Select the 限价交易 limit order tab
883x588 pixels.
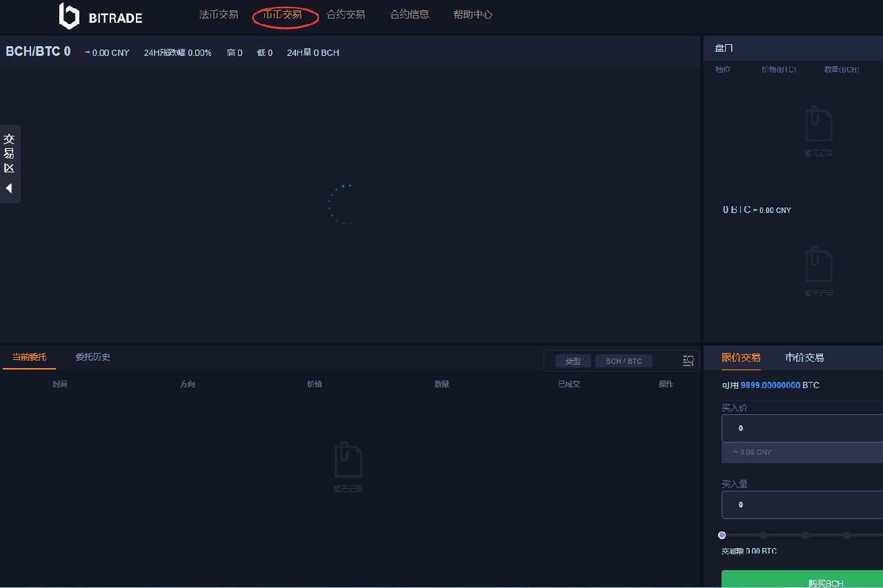(x=741, y=358)
